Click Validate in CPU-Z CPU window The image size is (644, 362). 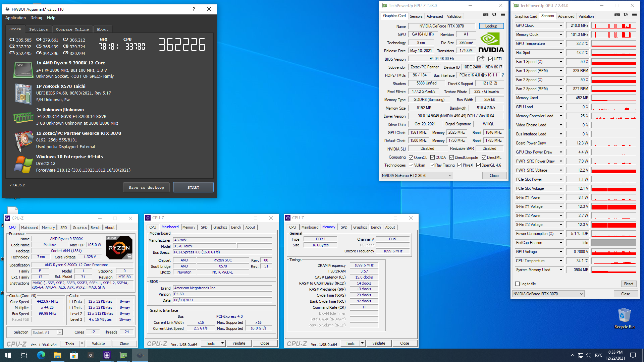[x=98, y=344]
